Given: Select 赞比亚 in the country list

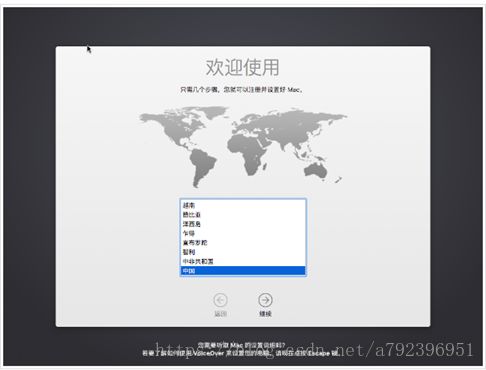Looking at the screenshot, I should (x=243, y=215).
